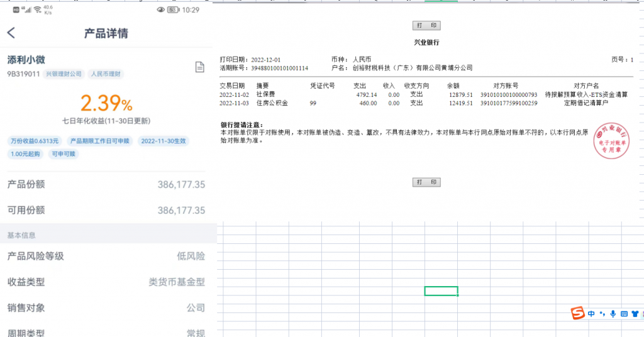Click the transaction date 2022-11-02
The width and height of the screenshot is (644, 337).
(x=234, y=95)
